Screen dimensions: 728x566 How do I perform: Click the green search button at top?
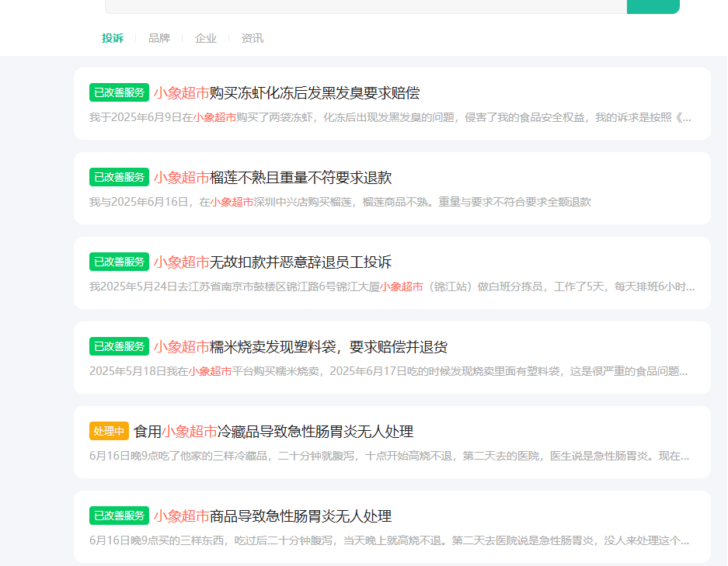(x=653, y=6)
